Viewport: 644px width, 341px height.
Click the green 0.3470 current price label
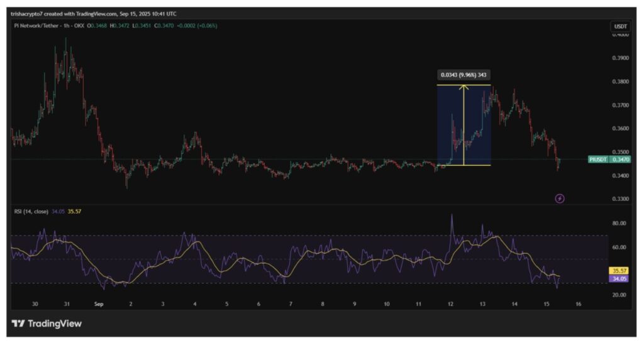tap(619, 160)
